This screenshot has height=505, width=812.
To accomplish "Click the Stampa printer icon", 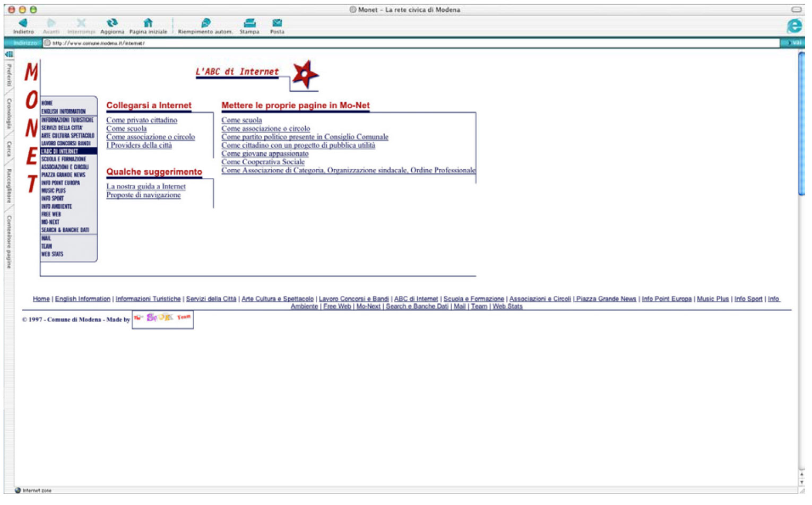I will coord(249,23).
